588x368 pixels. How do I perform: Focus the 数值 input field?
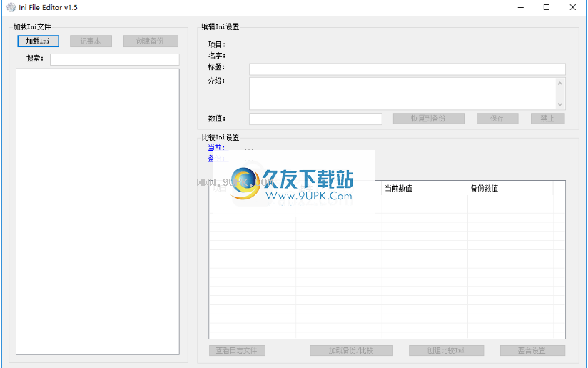315,119
